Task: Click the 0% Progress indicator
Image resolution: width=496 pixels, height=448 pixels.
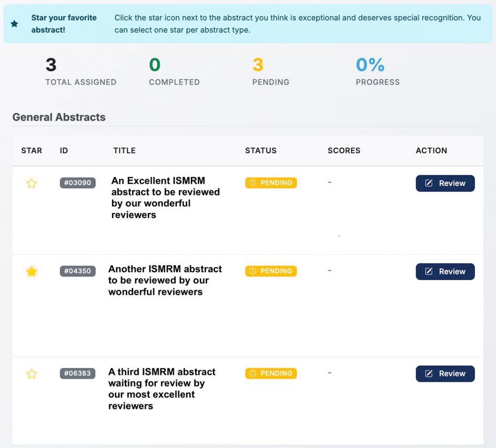Action: coord(370,65)
